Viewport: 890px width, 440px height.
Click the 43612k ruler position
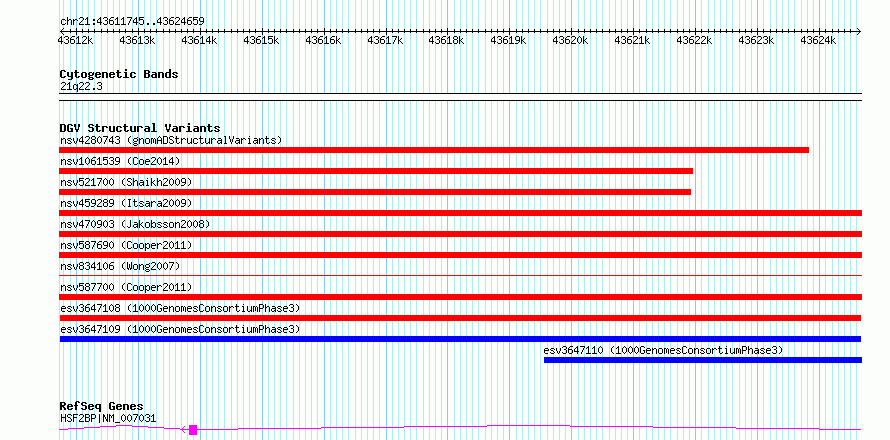pyautogui.click(x=76, y=40)
